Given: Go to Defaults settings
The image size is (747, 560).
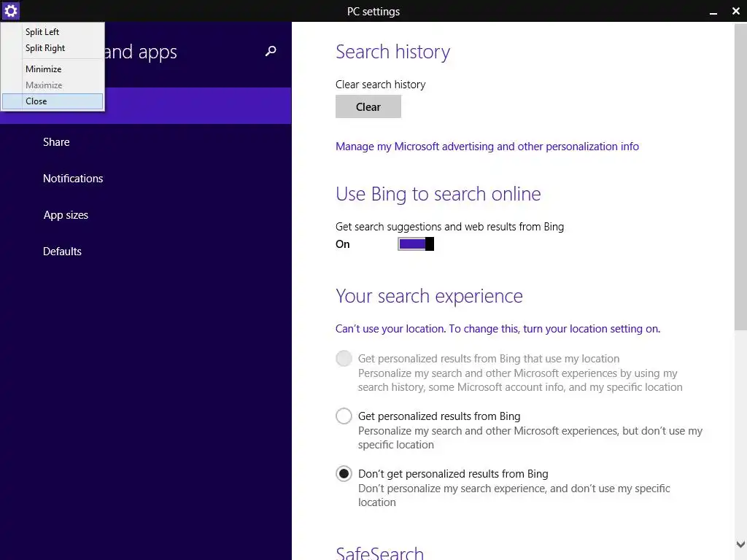Looking at the screenshot, I should click(63, 252).
